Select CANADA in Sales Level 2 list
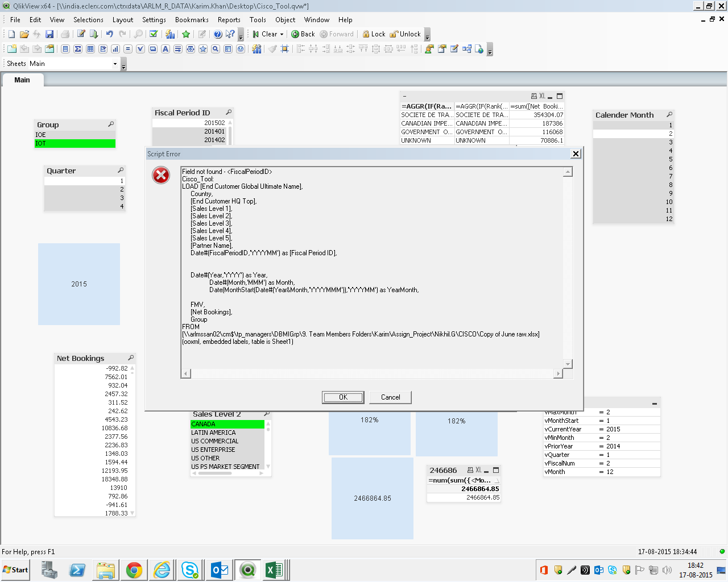 pos(227,424)
